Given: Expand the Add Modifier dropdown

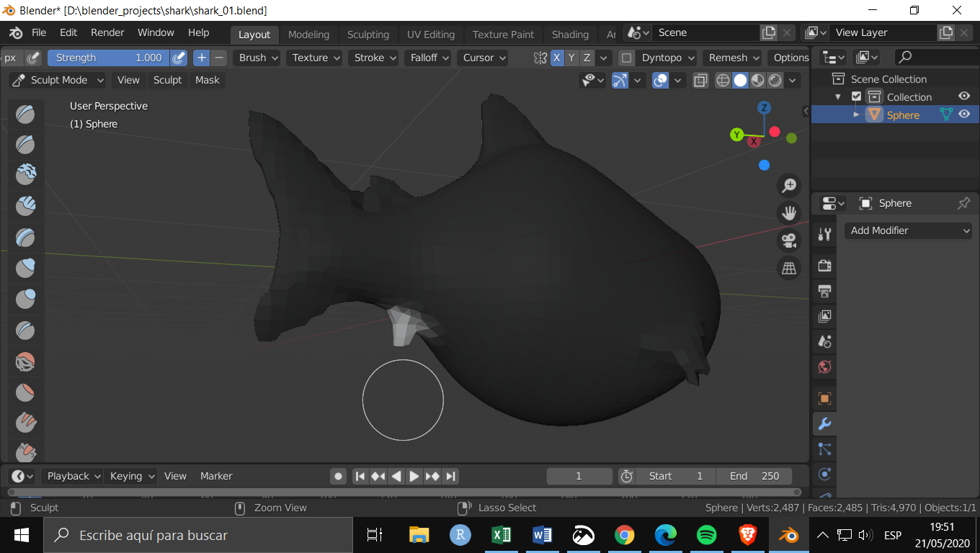Looking at the screenshot, I should pyautogui.click(x=907, y=230).
